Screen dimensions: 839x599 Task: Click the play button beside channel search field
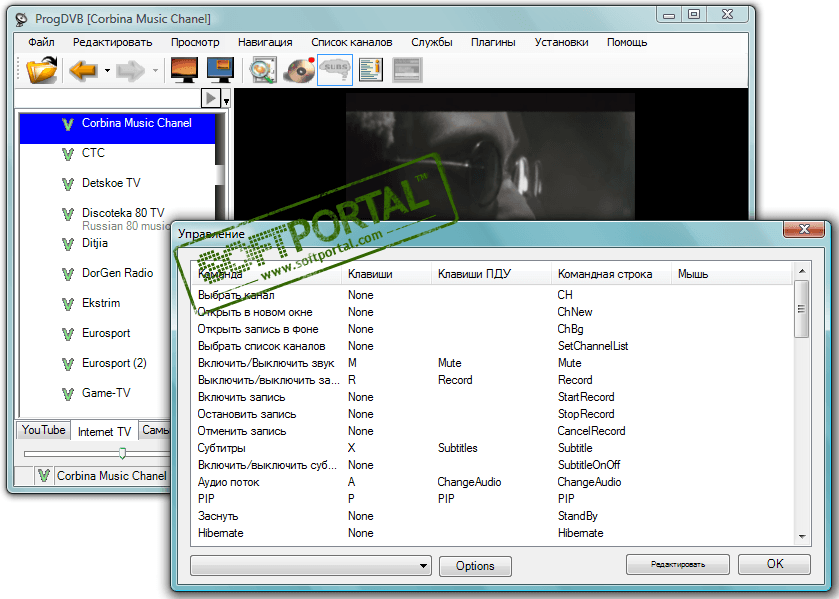(x=211, y=98)
